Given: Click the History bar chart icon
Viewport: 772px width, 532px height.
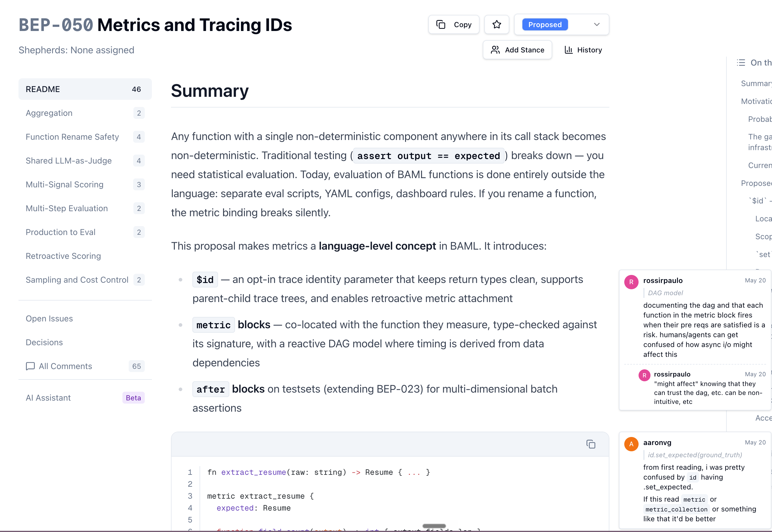Looking at the screenshot, I should (x=568, y=50).
